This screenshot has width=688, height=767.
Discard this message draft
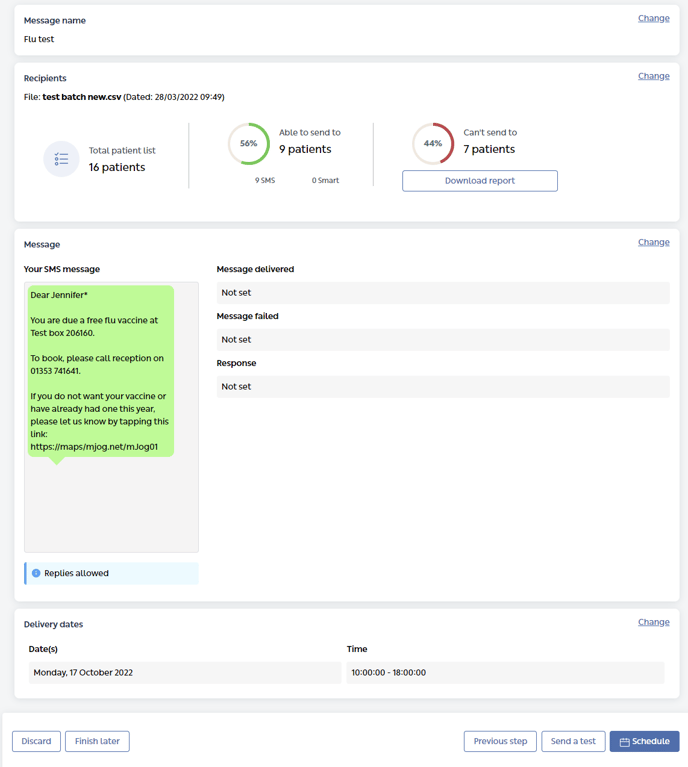coord(36,741)
